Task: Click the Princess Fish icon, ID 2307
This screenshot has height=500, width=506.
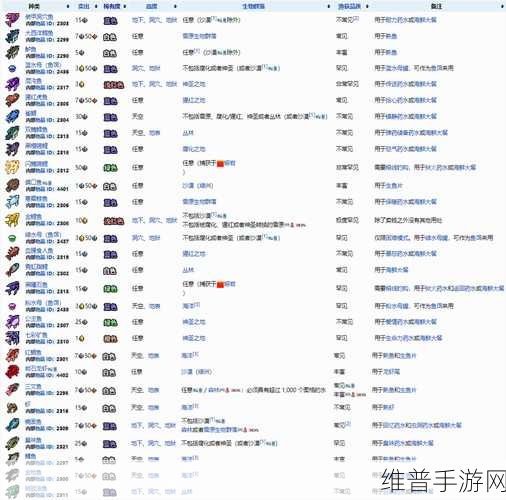Action: 12,322
